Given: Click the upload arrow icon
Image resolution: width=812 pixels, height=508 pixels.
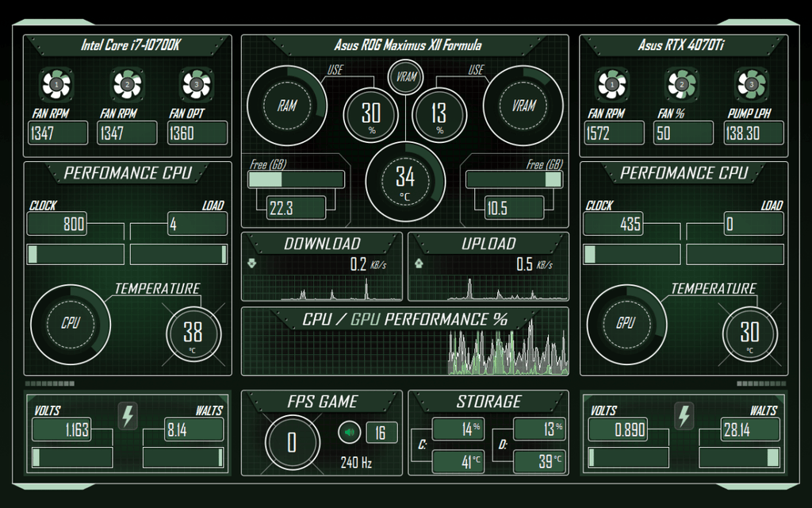Looking at the screenshot, I should click(x=419, y=264).
